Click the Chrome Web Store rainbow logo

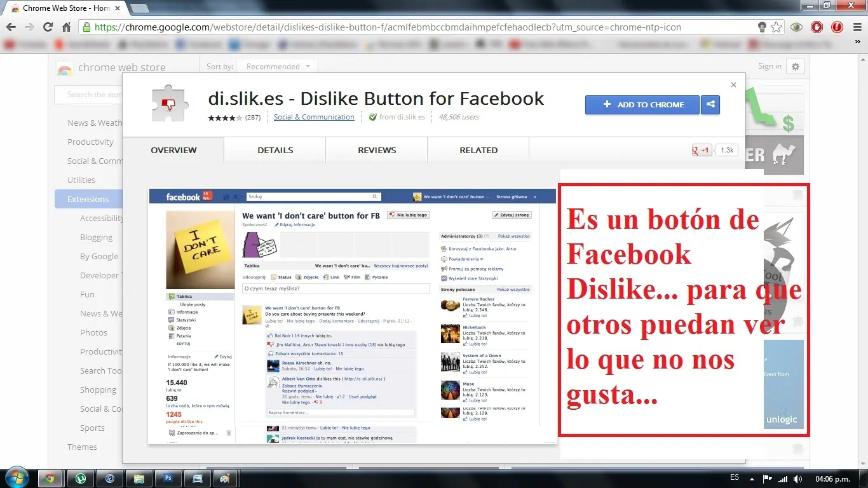tap(64, 68)
